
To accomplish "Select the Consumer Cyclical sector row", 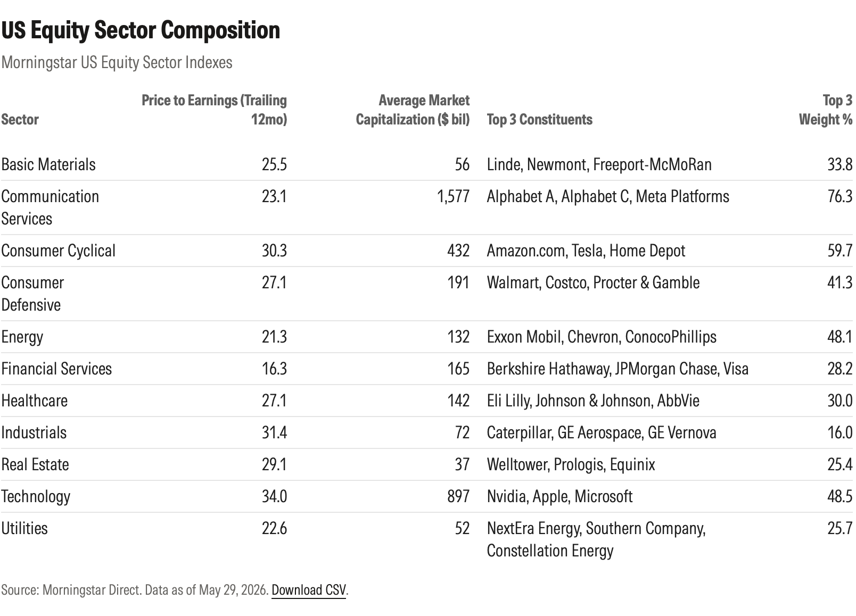I will (x=427, y=251).
